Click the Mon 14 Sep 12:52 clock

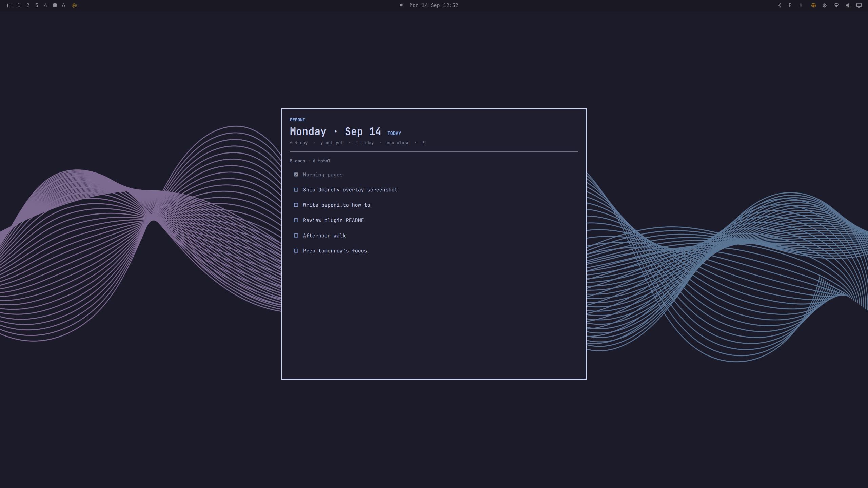(x=434, y=5)
